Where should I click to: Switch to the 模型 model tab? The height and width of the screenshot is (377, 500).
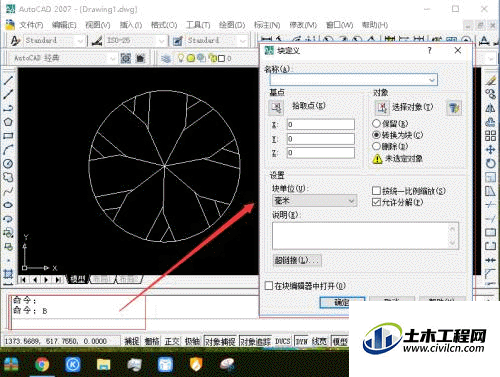click(78, 279)
